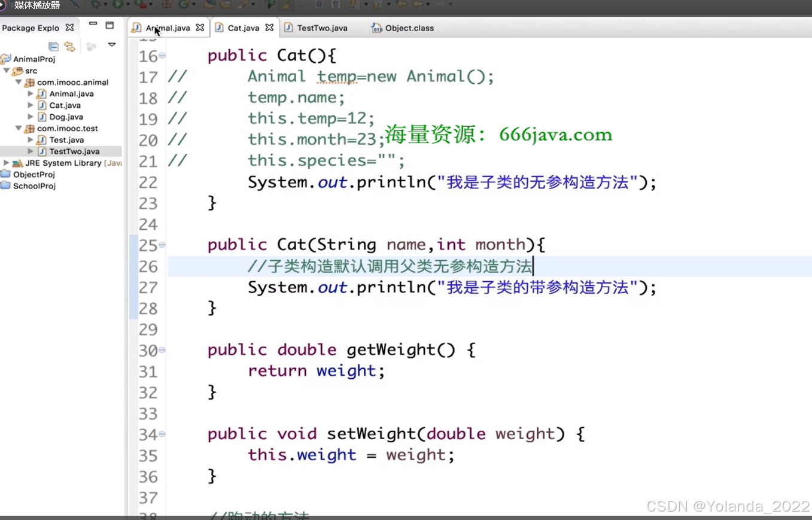The width and height of the screenshot is (812, 520).
Task: Fold the Cat() constructor at line 16
Action: pyautogui.click(x=162, y=56)
